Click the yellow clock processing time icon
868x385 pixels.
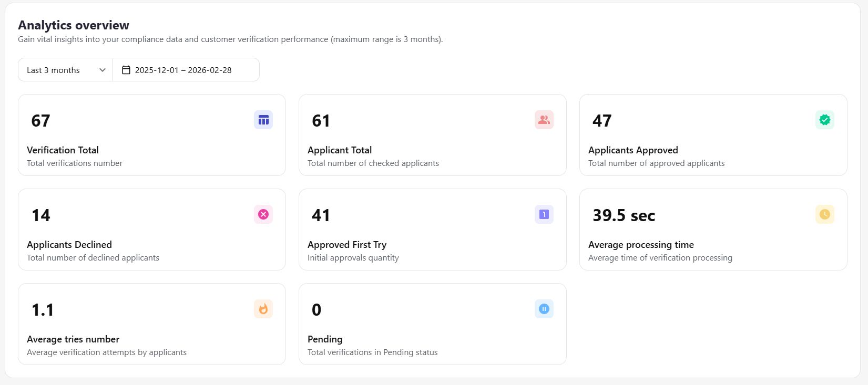coord(825,214)
